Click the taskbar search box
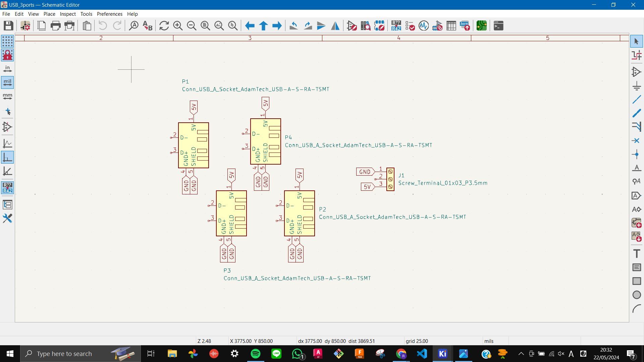This screenshot has width=644, height=362. tap(80, 354)
